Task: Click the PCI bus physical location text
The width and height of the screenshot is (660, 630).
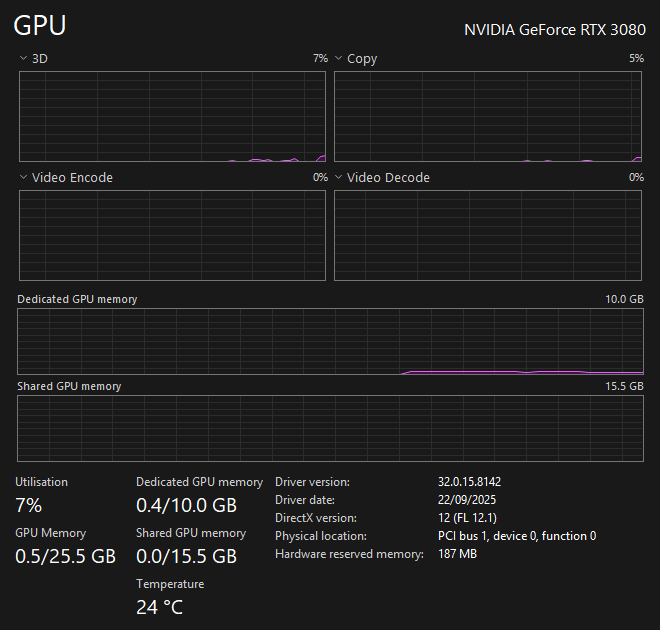Action: (516, 536)
